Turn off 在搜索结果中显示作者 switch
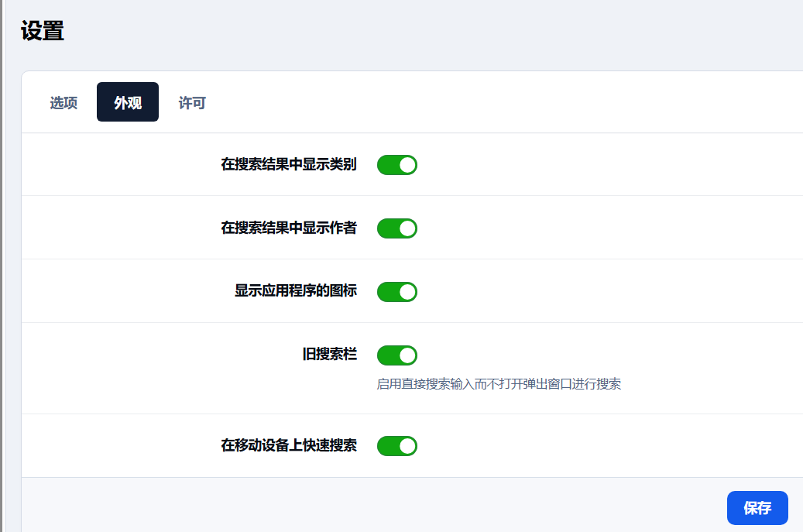The height and width of the screenshot is (532, 803). [x=396, y=228]
